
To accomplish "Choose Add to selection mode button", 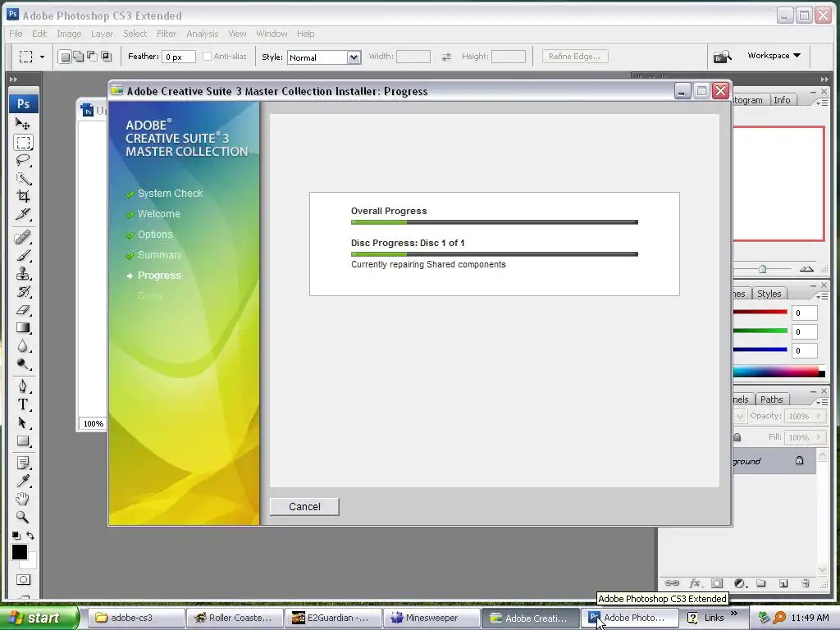I will pyautogui.click(x=78, y=57).
